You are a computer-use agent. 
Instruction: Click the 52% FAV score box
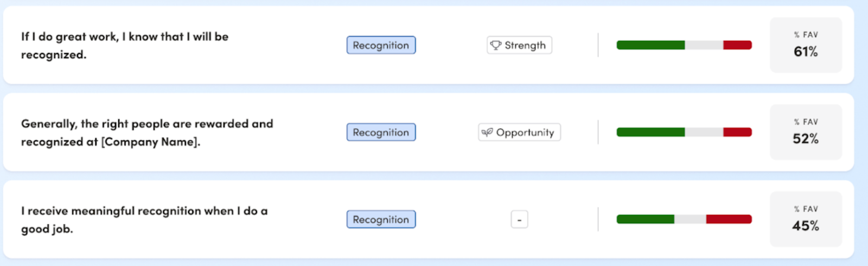pos(806,132)
